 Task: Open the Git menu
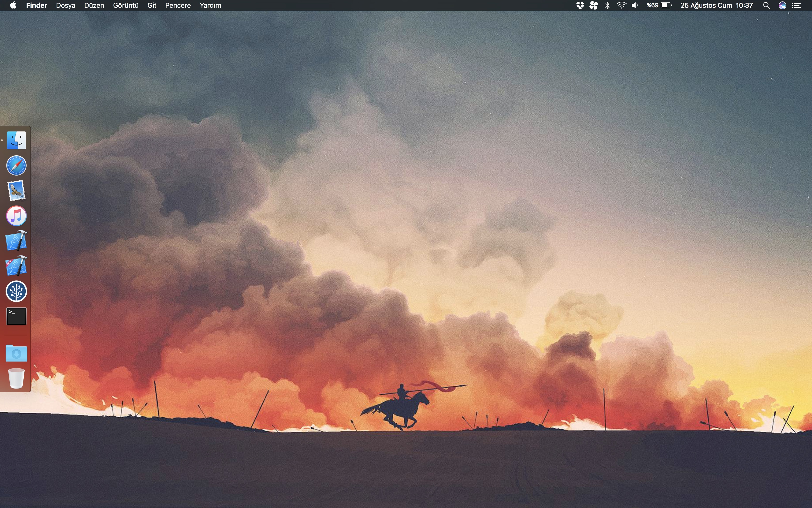152,5
